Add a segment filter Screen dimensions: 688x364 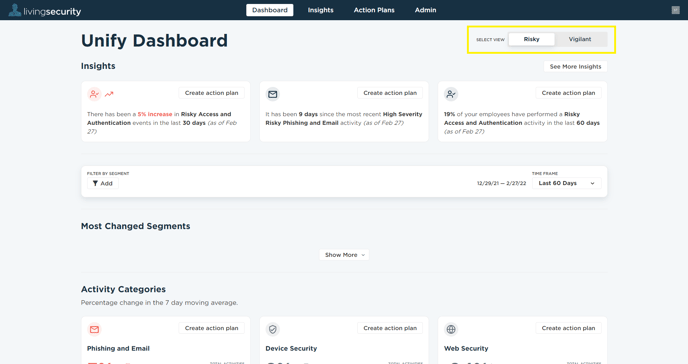[103, 183]
